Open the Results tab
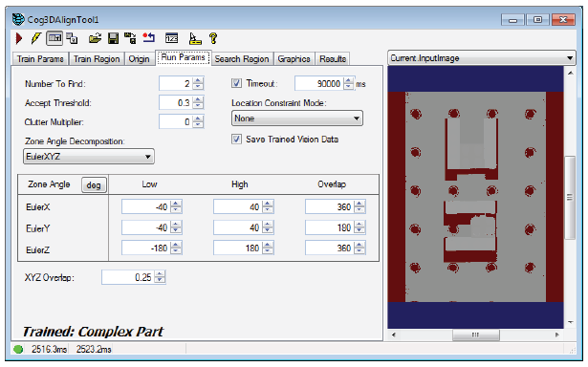The width and height of the screenshot is (588, 367). tap(333, 59)
